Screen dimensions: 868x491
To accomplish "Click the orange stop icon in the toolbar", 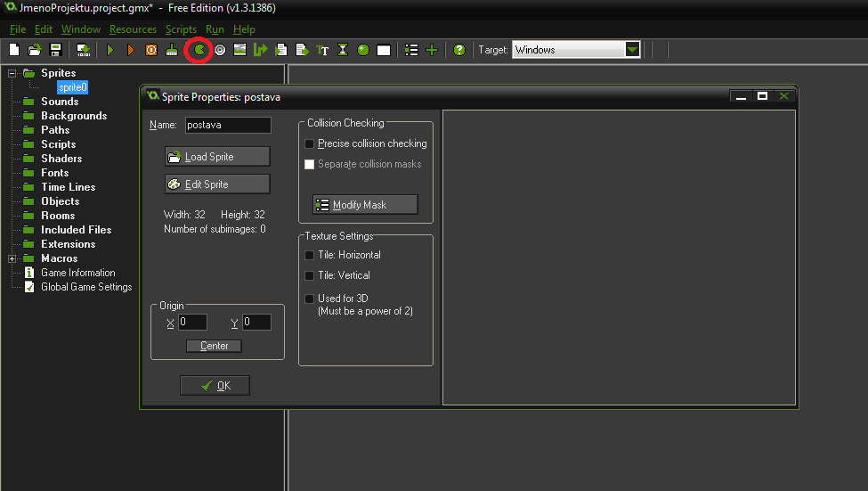I will pos(151,50).
